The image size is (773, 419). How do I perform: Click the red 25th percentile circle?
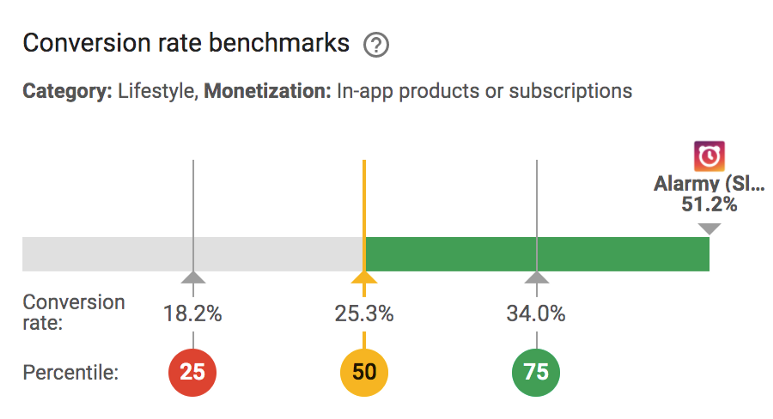click(193, 372)
